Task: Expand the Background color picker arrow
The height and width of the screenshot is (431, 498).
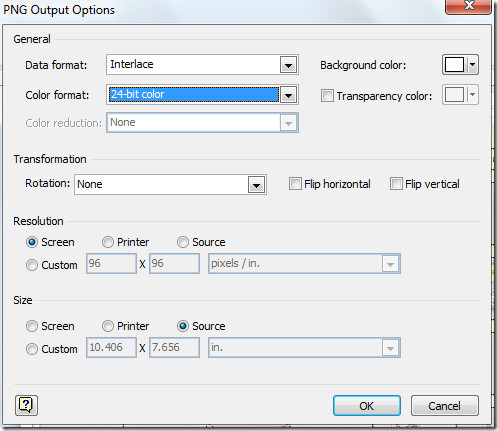Action: 472,65
